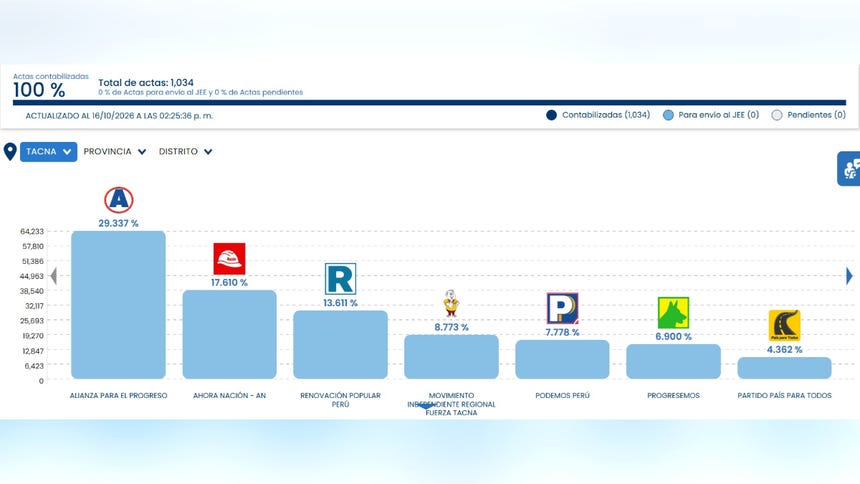The height and width of the screenshot is (484, 860).
Task: Click the map location pin icon
Action: (10, 151)
